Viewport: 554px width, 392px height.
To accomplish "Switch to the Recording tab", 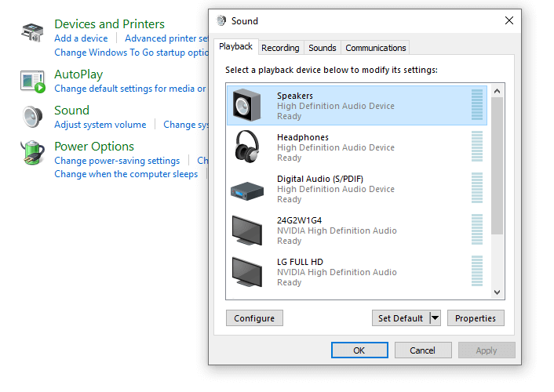I will pos(280,48).
